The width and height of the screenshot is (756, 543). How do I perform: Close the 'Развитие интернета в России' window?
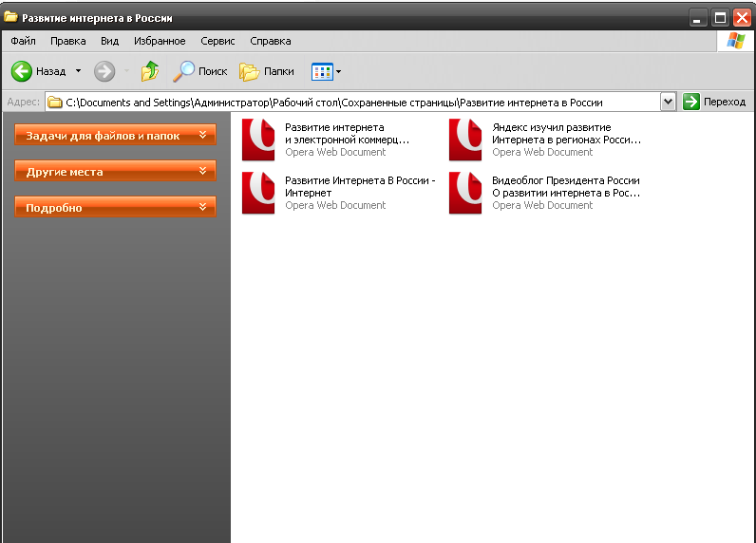[742, 18]
